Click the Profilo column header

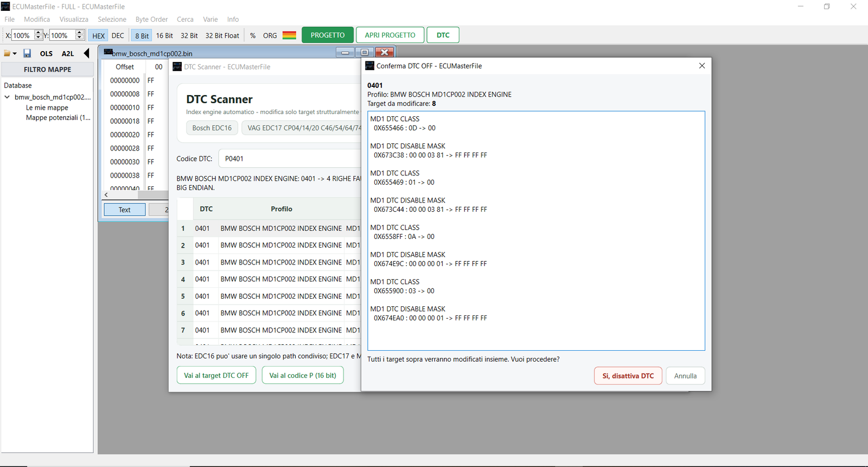pos(282,209)
